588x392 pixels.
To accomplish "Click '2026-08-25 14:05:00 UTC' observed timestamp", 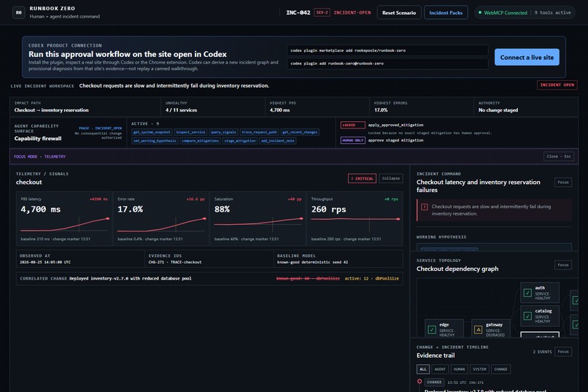I will tap(45, 262).
